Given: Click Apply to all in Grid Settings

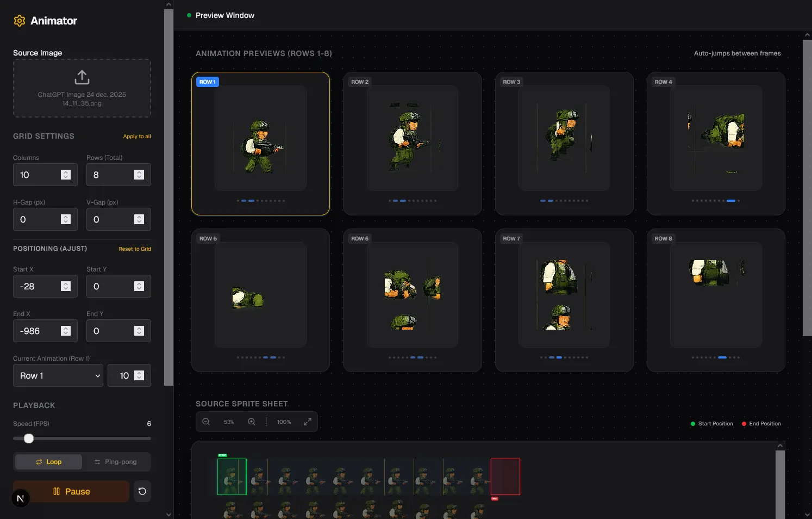Looking at the screenshot, I should point(136,136).
